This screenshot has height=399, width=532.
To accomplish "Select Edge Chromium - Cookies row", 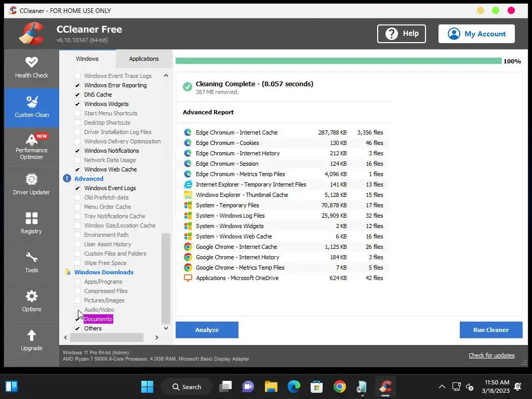I will pyautogui.click(x=284, y=143).
